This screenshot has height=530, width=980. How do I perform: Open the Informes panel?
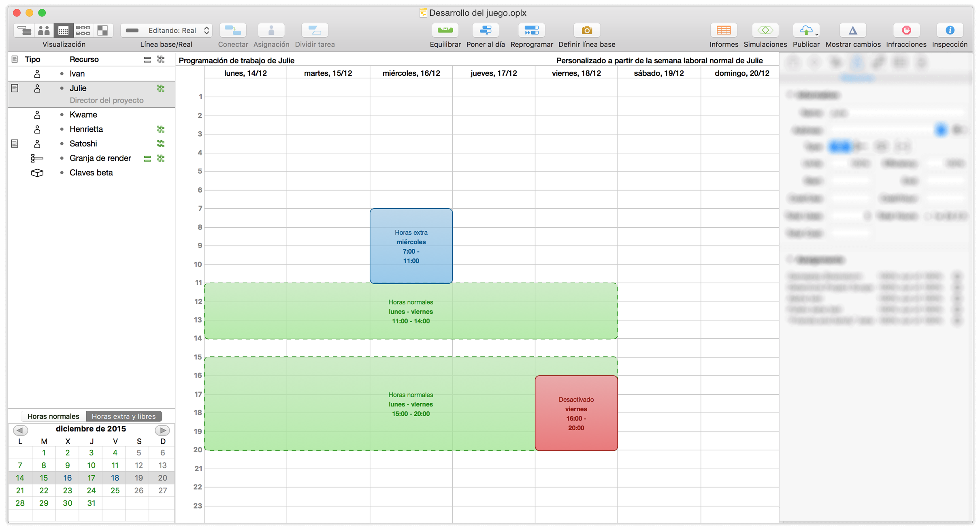click(x=724, y=30)
